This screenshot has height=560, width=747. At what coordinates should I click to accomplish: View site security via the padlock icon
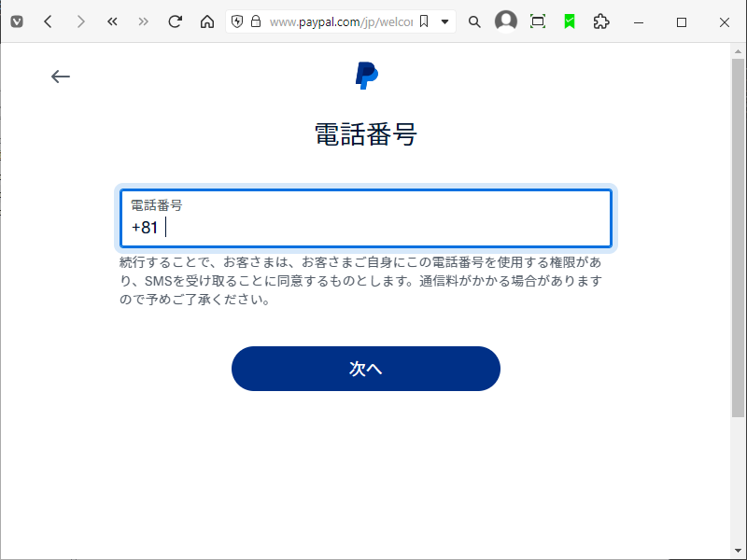[256, 21]
